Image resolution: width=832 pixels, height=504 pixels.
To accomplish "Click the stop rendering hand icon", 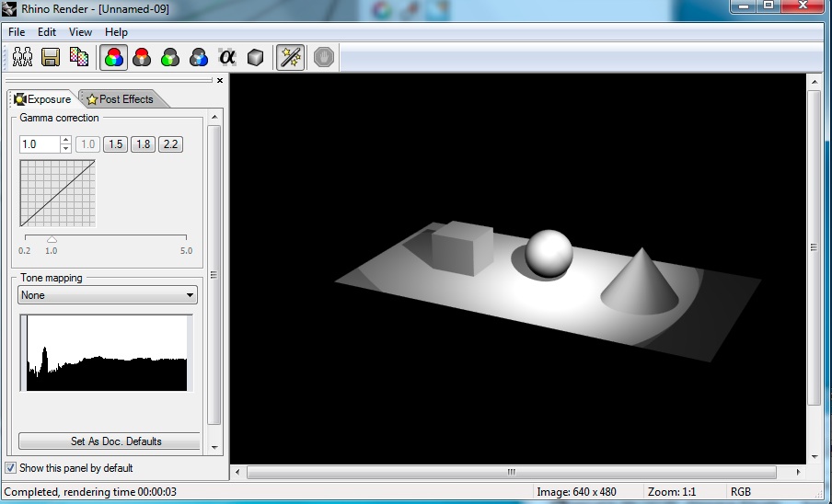I will tap(323, 57).
